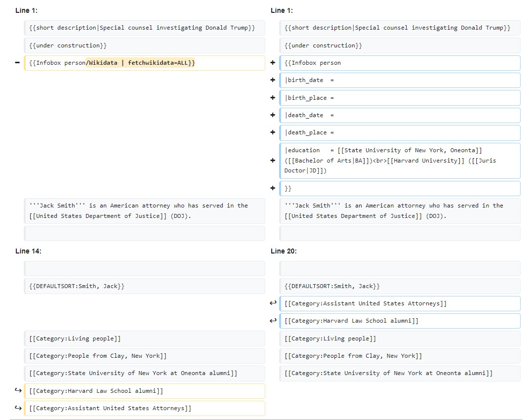Click the moved-paragraph arrow beside left-column Assistant United States Attorneys
The height and width of the screenshot is (420, 532).
18,408
